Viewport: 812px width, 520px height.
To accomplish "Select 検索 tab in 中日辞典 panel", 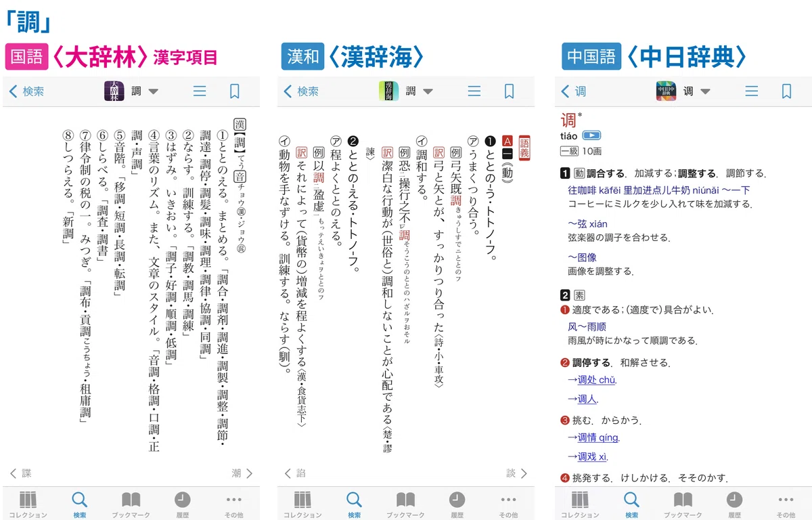I will 631,504.
